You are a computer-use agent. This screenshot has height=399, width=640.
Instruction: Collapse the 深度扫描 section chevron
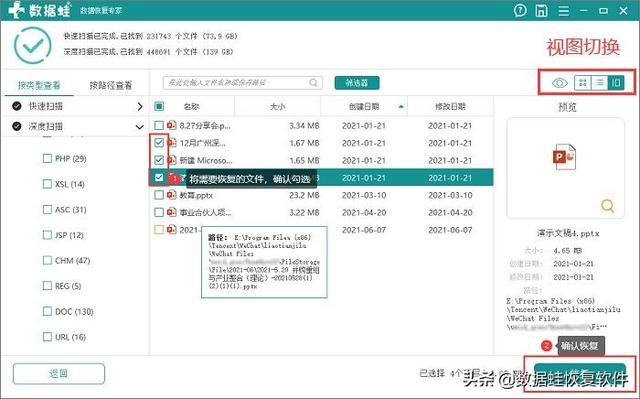(140, 127)
